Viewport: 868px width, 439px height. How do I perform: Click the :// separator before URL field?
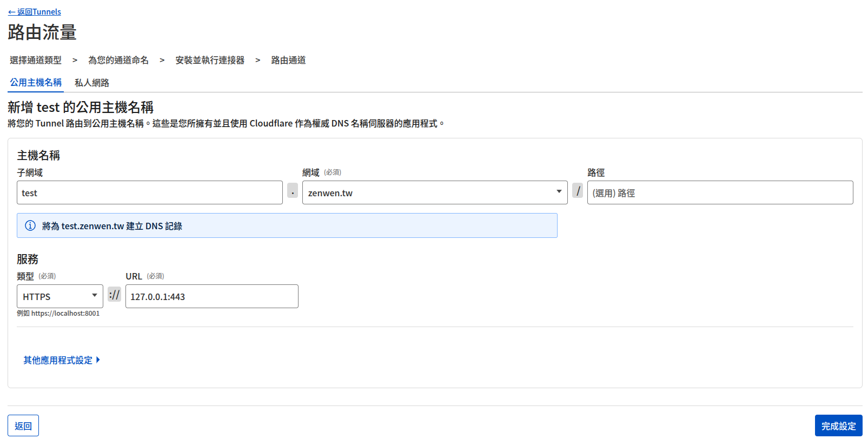114,295
